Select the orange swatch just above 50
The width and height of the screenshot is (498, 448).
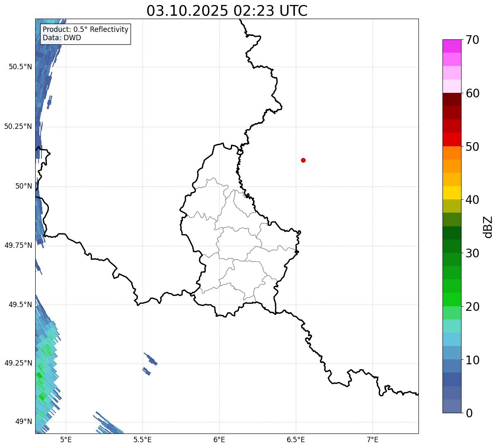coord(452,153)
